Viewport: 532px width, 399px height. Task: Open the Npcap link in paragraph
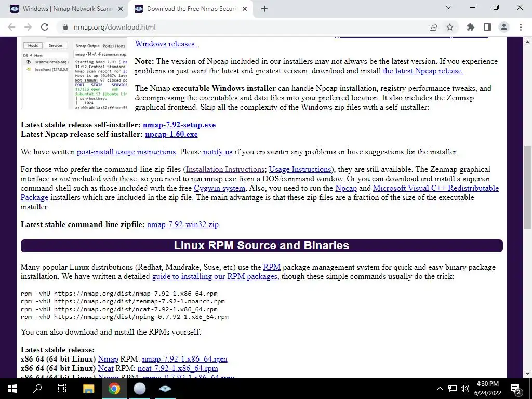click(x=345, y=188)
